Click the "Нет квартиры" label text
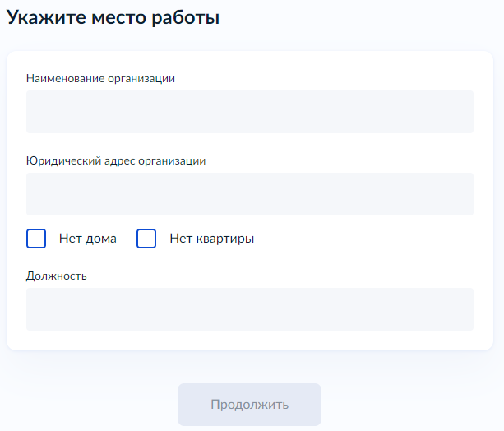The image size is (504, 431). 211,239
